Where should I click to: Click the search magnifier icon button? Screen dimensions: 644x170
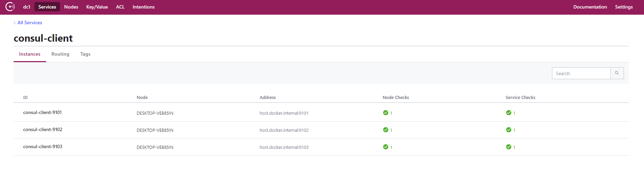tap(617, 73)
